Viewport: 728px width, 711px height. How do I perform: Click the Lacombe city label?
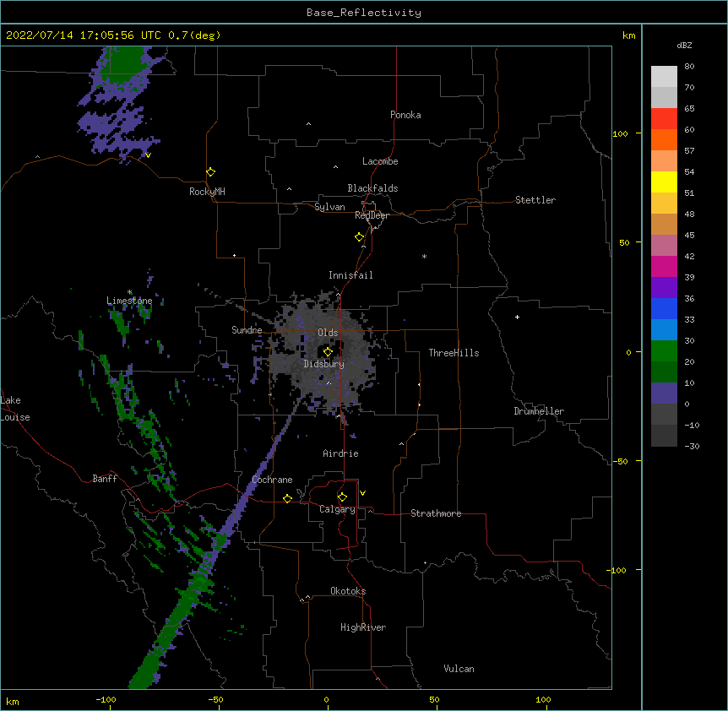click(x=380, y=161)
